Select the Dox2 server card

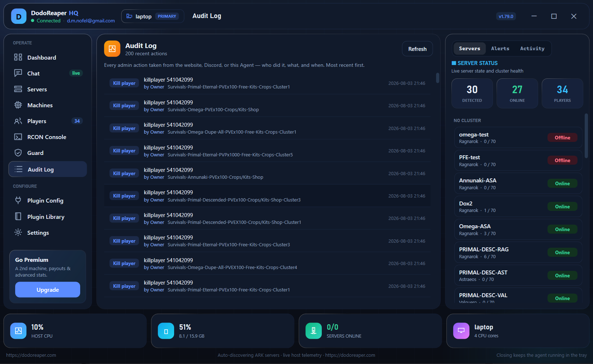point(518,207)
